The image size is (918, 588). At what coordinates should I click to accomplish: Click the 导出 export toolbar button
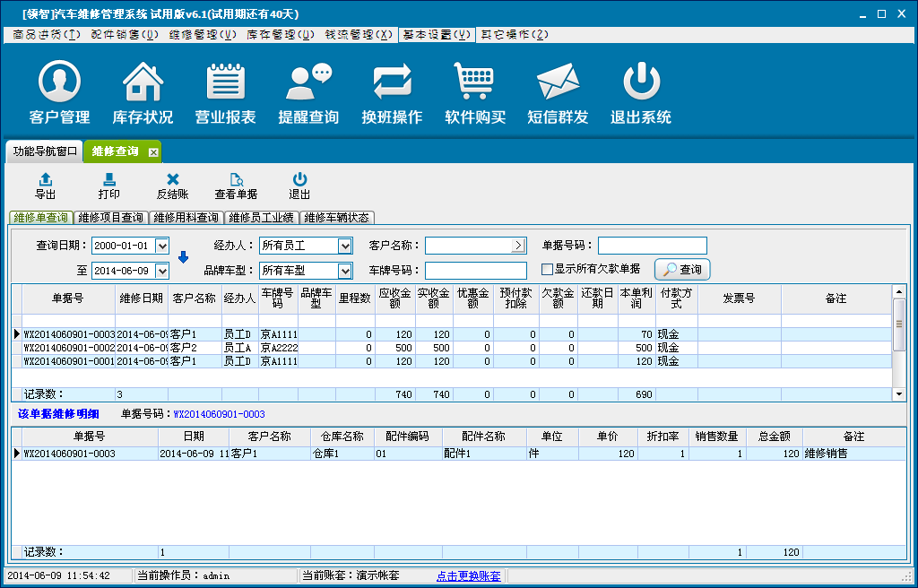coord(46,186)
